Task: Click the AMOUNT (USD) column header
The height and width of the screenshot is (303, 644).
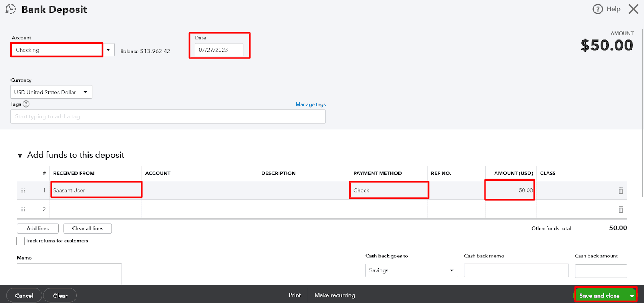Action: pyautogui.click(x=514, y=173)
